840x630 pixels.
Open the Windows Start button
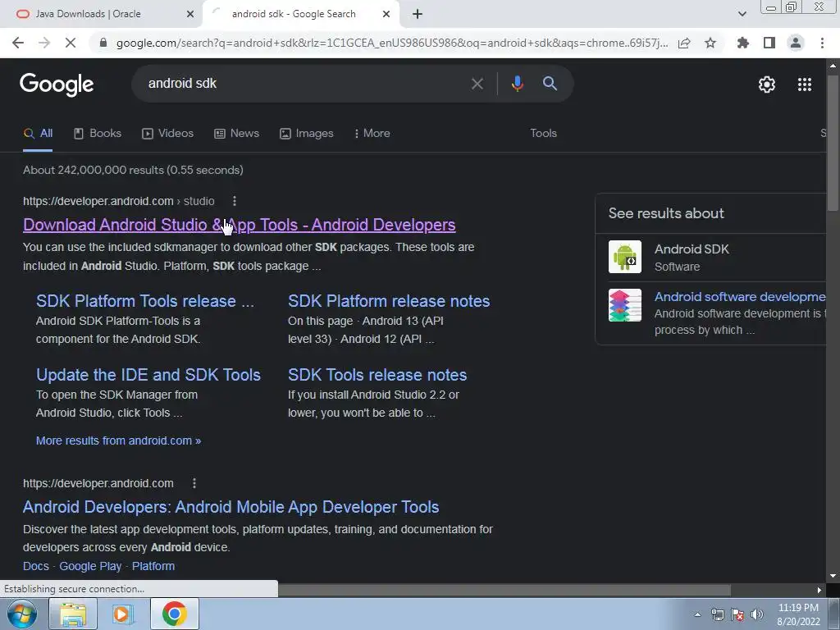point(22,614)
